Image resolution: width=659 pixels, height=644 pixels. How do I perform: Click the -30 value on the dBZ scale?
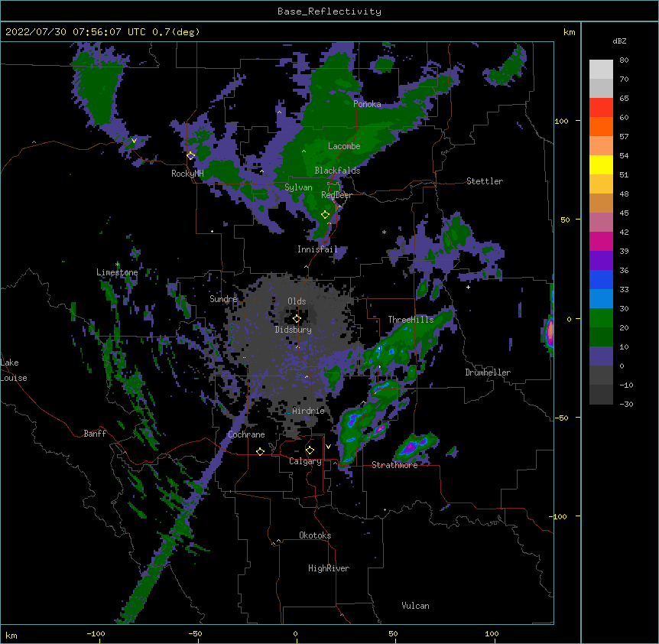pyautogui.click(x=626, y=404)
